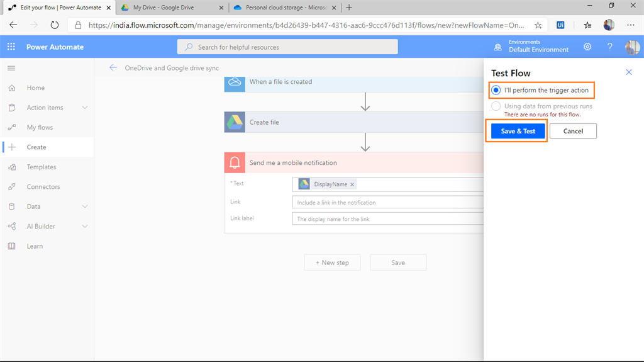Viewport: 644px width, 362px height.
Task: Open settings gear in Power Automate header
Action: pyautogui.click(x=587, y=47)
